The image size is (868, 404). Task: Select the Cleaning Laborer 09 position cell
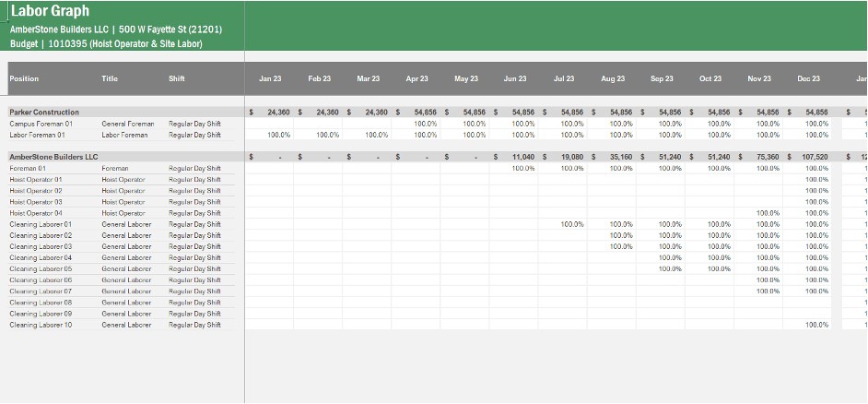pos(41,314)
